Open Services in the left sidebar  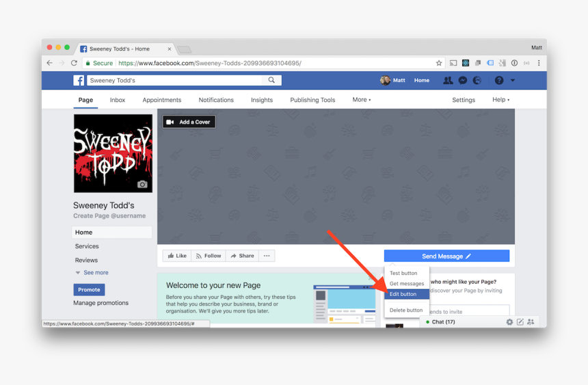click(87, 246)
